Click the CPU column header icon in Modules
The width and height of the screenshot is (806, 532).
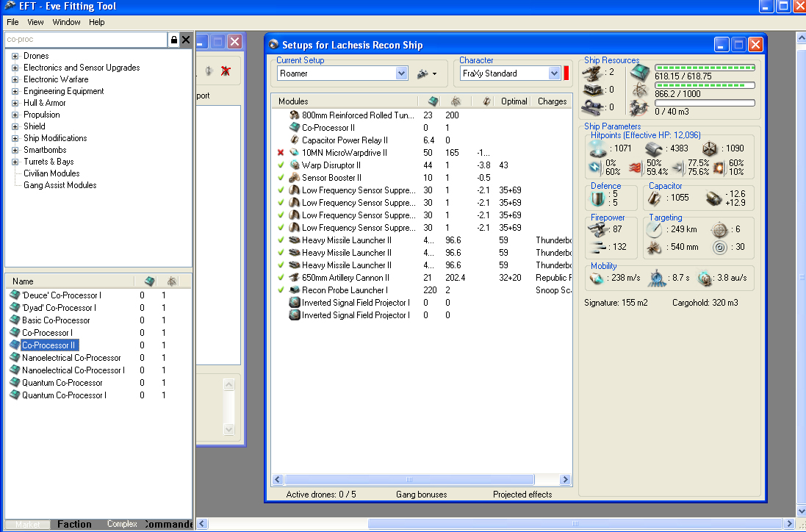433,101
